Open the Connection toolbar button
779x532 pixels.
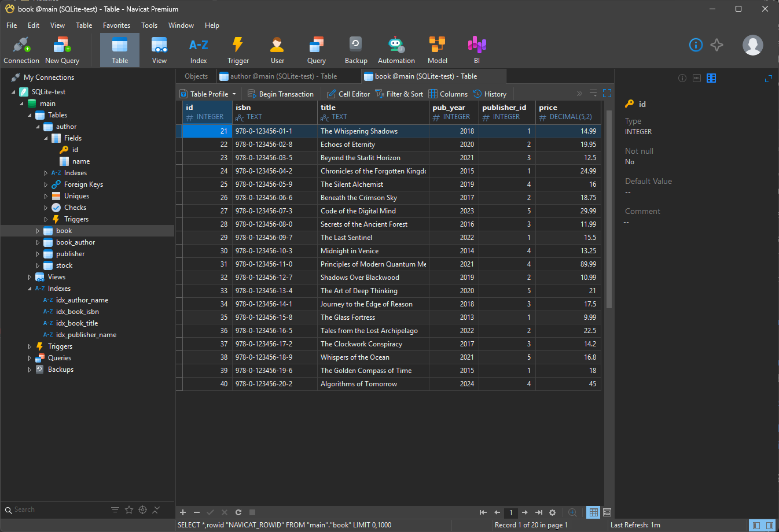pyautogui.click(x=21, y=50)
